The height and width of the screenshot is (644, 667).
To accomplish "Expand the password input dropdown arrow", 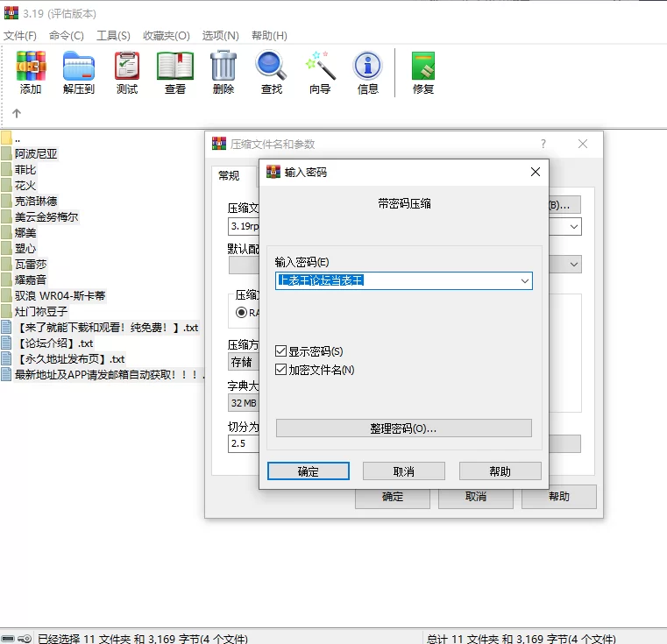I will point(524,281).
